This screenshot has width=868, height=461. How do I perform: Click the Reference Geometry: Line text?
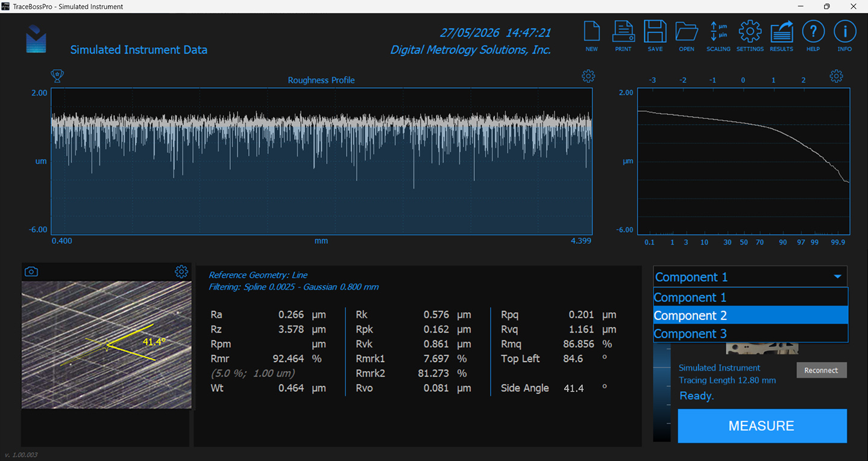click(x=258, y=275)
